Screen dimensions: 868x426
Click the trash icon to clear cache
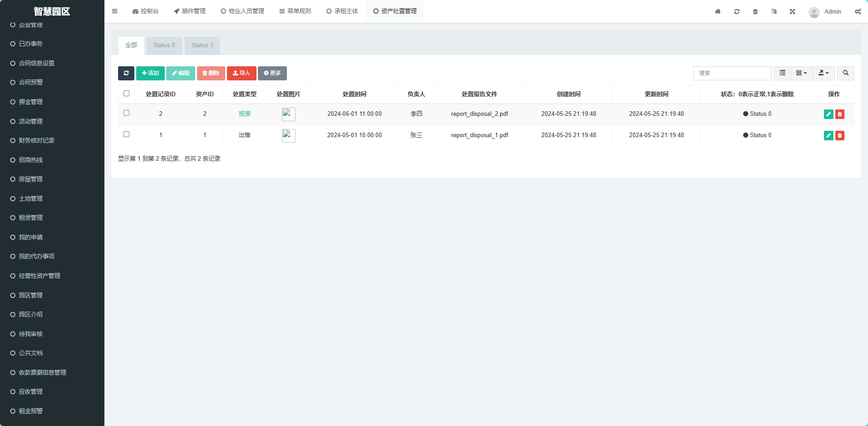(x=755, y=11)
